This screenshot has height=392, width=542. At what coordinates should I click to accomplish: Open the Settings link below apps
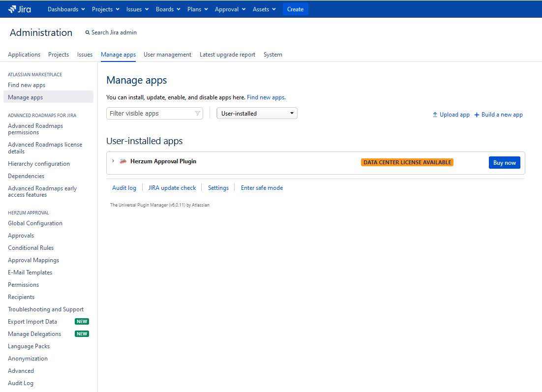pyautogui.click(x=218, y=188)
